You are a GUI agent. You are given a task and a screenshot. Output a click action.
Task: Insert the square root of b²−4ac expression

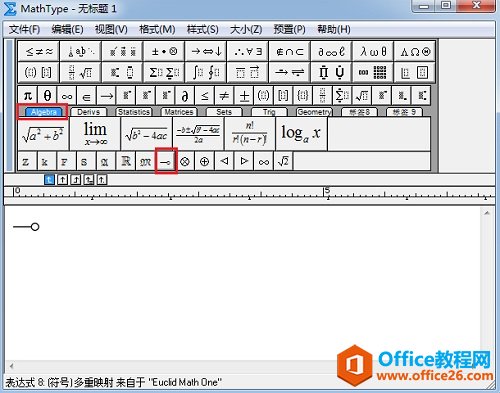pyautogui.click(x=147, y=134)
